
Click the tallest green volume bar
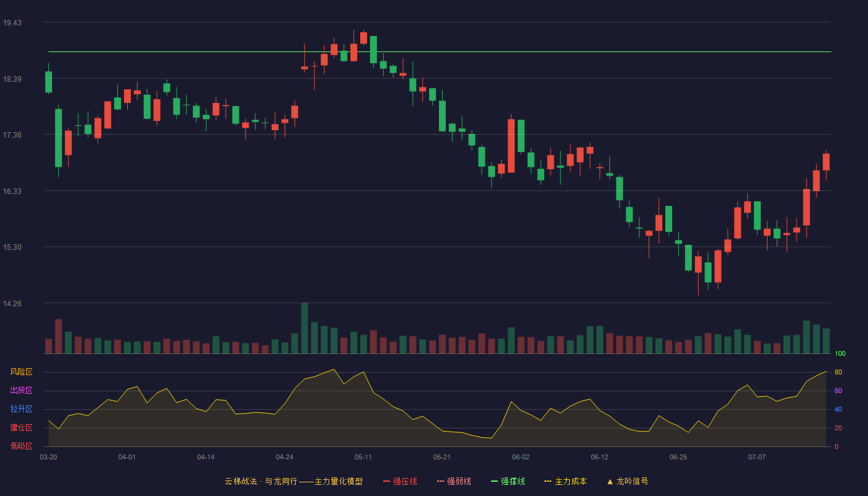(304, 328)
